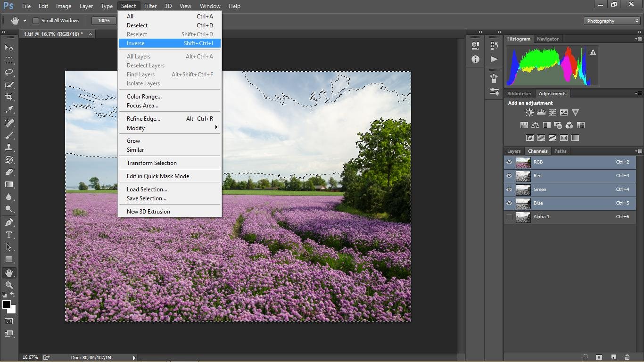644x362 pixels.
Task: Select the Pen tool
Action: [x=9, y=222]
